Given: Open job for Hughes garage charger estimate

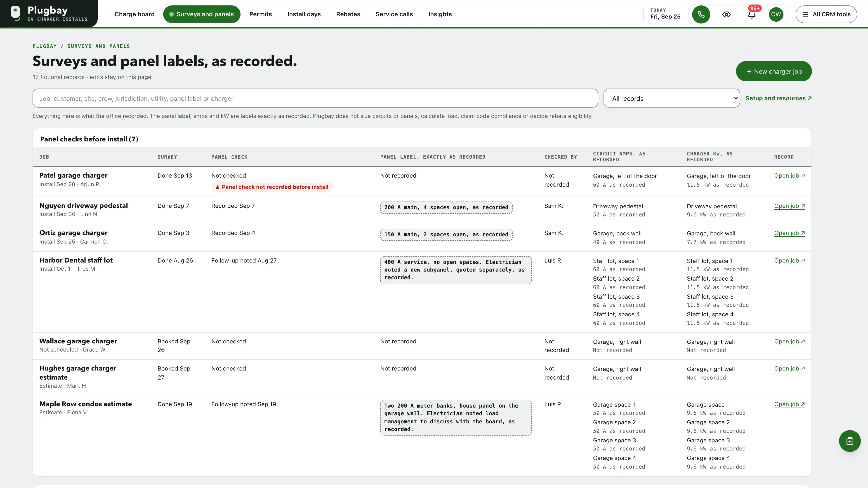Looking at the screenshot, I should pos(789,369).
